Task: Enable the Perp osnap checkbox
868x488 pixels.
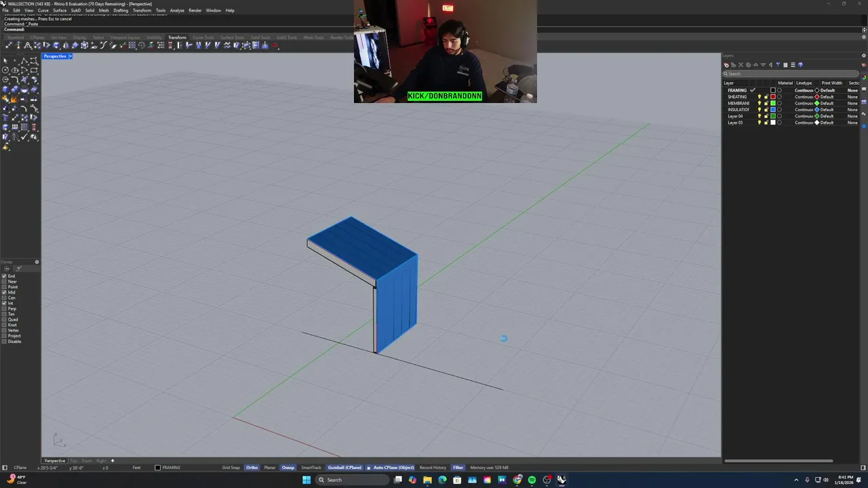Action: [x=4, y=309]
